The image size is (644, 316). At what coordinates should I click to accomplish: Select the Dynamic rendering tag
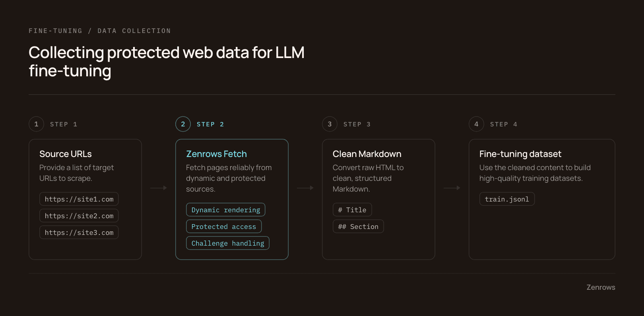pyautogui.click(x=226, y=210)
